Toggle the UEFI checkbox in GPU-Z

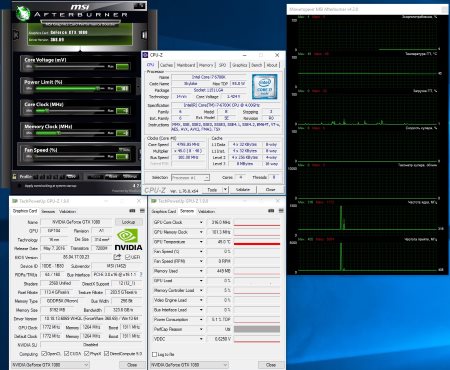pos(127,257)
